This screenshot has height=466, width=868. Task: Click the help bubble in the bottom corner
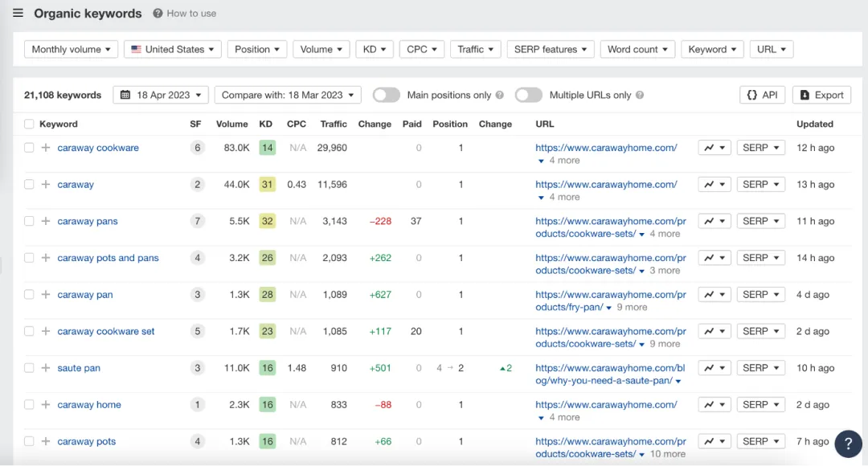click(848, 444)
